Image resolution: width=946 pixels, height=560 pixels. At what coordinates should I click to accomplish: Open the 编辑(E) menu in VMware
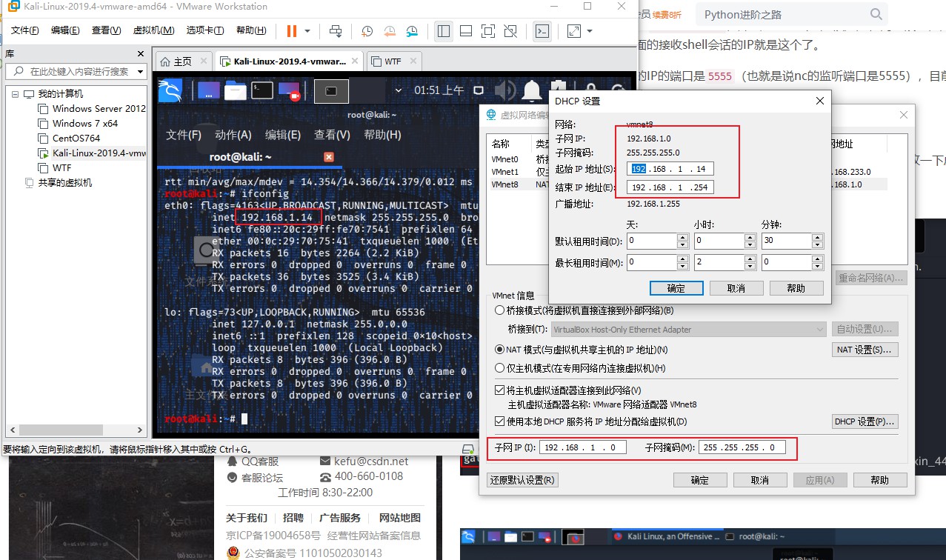click(65, 30)
